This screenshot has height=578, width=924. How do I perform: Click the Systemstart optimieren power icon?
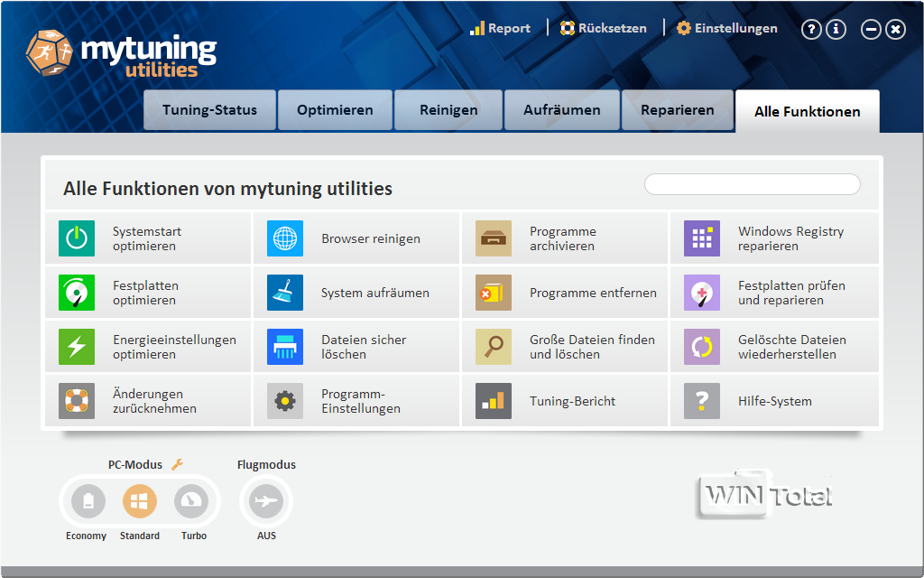[77, 238]
